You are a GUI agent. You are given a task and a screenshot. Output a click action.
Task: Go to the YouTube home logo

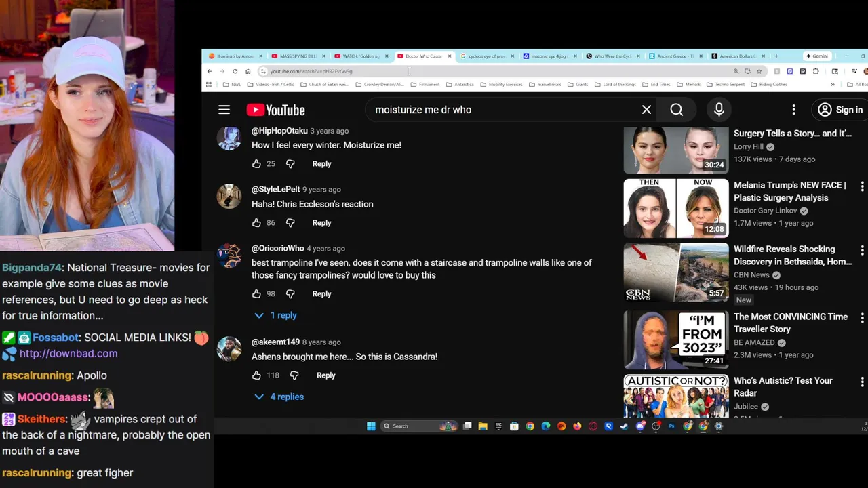(275, 110)
